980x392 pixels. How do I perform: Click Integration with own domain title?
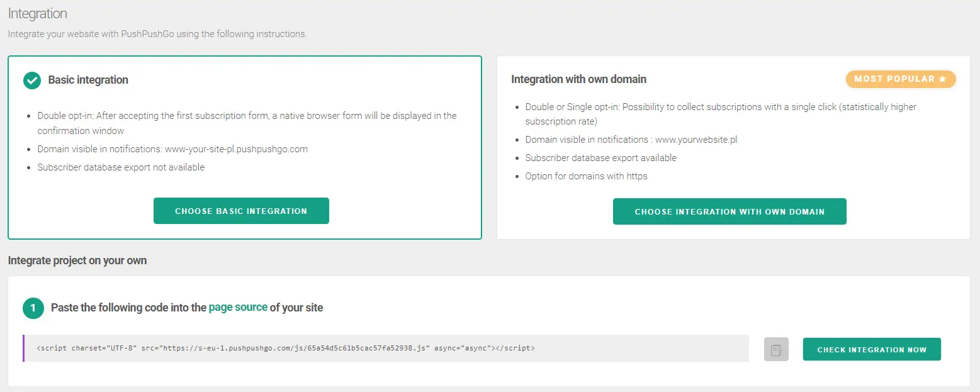click(578, 79)
